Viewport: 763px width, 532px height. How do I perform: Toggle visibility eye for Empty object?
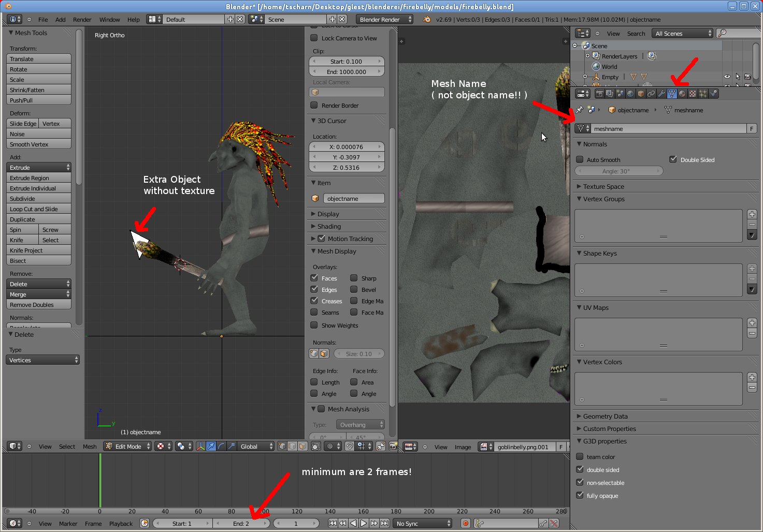(727, 77)
